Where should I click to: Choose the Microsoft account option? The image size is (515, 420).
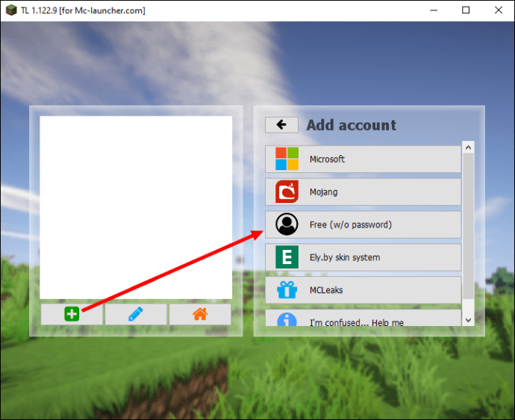tap(363, 159)
